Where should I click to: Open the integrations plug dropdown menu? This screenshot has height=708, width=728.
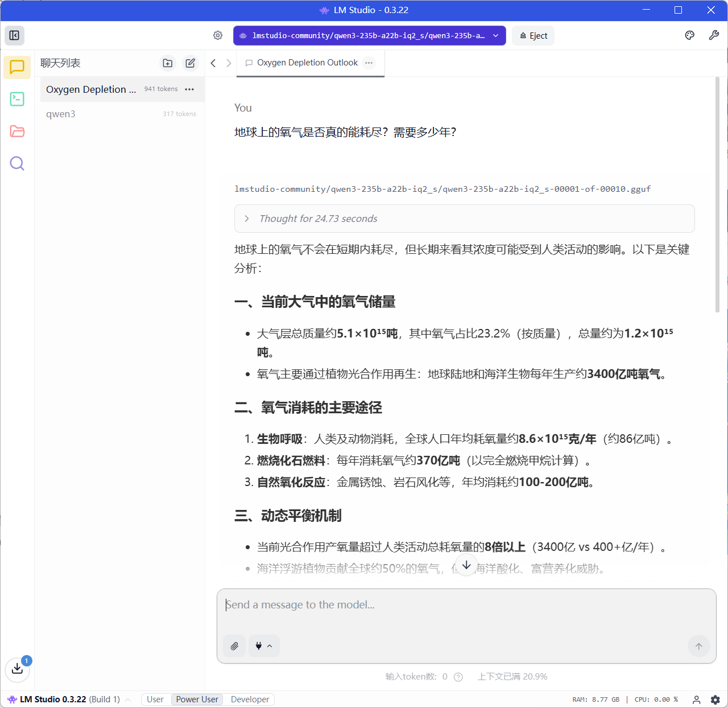tap(264, 646)
